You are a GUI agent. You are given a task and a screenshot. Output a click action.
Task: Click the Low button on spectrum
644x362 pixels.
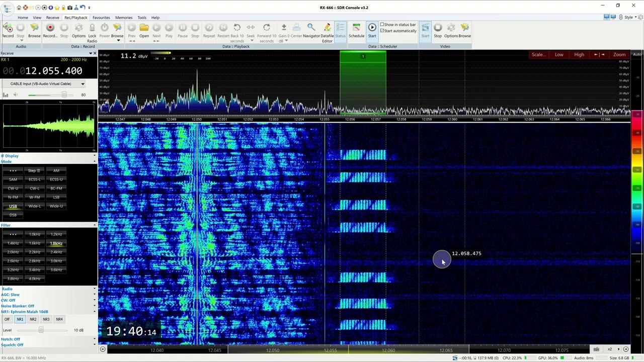click(x=559, y=55)
